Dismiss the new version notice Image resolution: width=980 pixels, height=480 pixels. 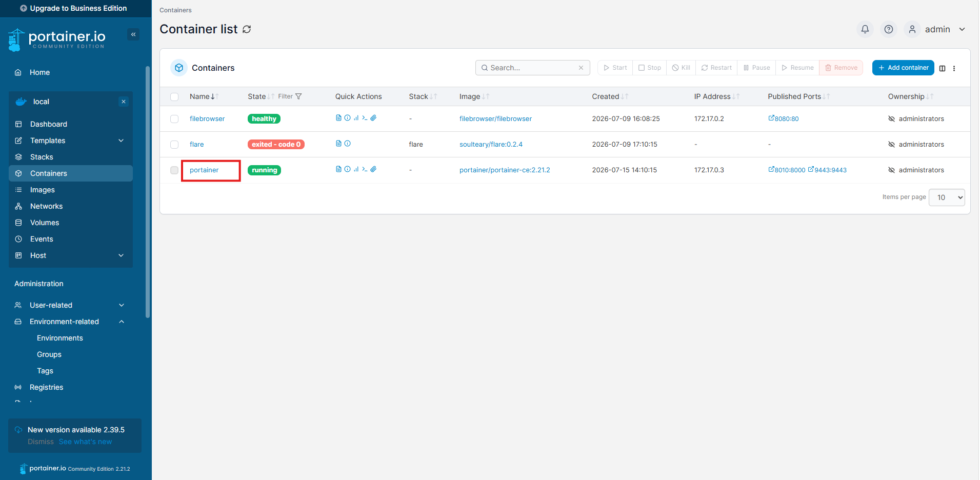pos(41,442)
